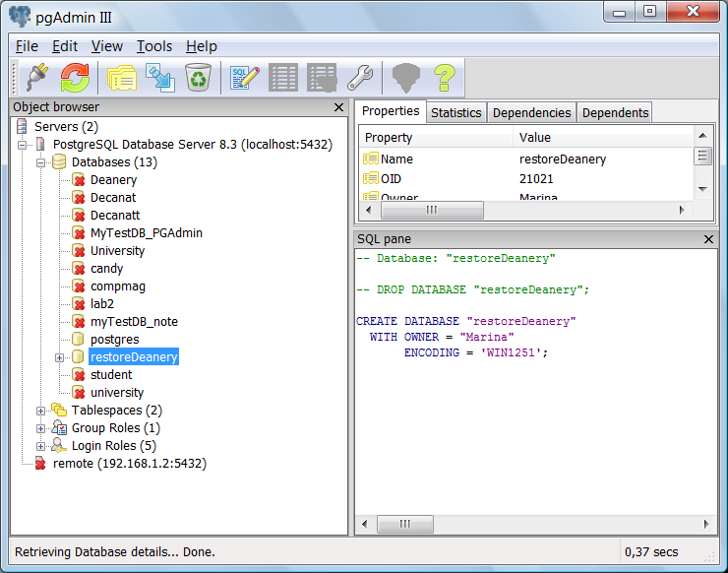Click the Servers group icon in the tree
The width and height of the screenshot is (728, 573).
22,126
